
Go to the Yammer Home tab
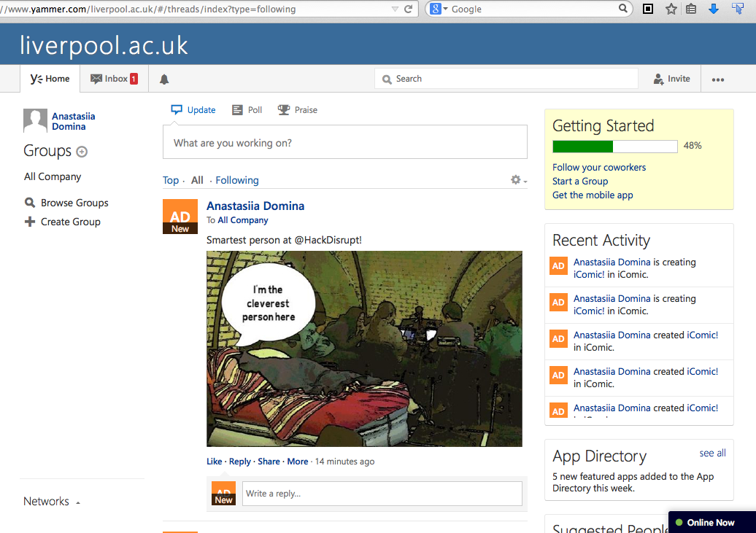click(x=50, y=79)
